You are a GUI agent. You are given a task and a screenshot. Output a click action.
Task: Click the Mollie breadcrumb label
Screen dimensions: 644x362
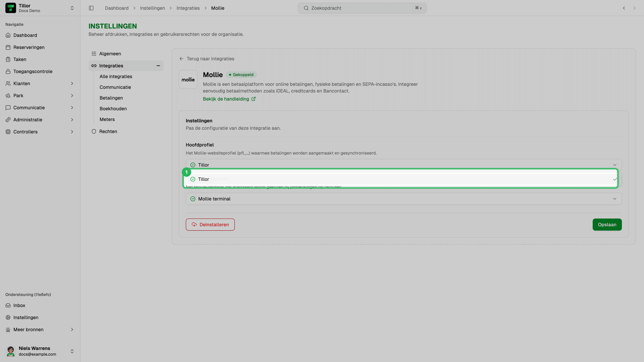point(218,8)
